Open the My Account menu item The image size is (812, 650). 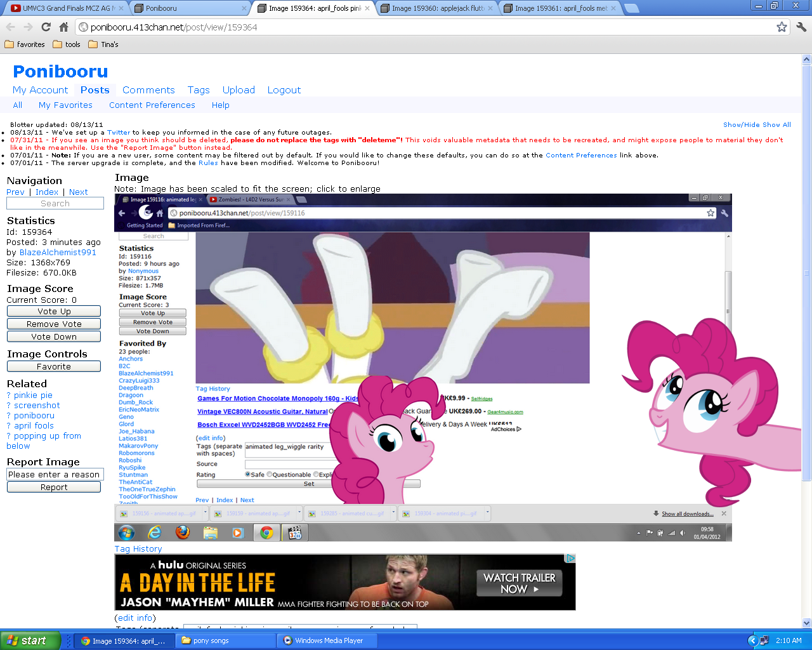pos(40,90)
